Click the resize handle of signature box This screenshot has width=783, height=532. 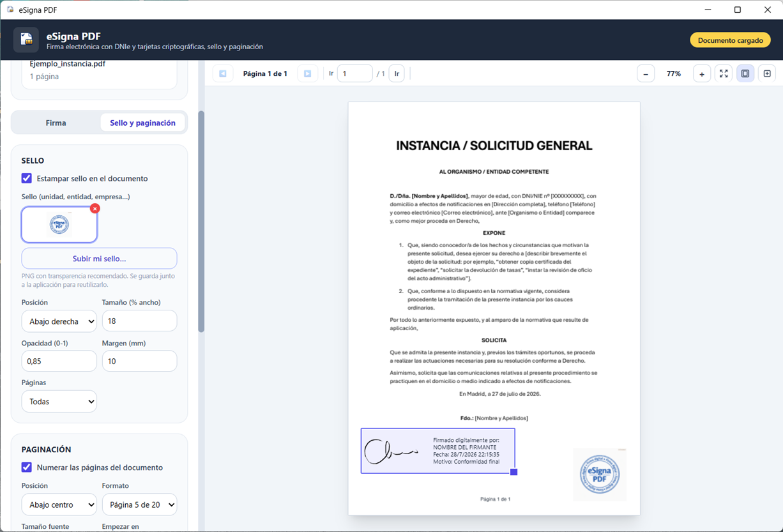pyautogui.click(x=513, y=472)
